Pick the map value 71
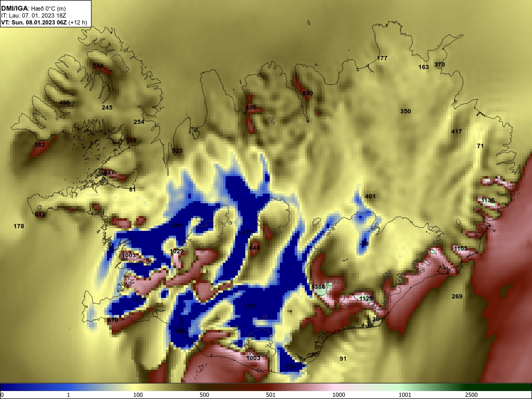Screen dimensions: 532x399 tap(480, 146)
